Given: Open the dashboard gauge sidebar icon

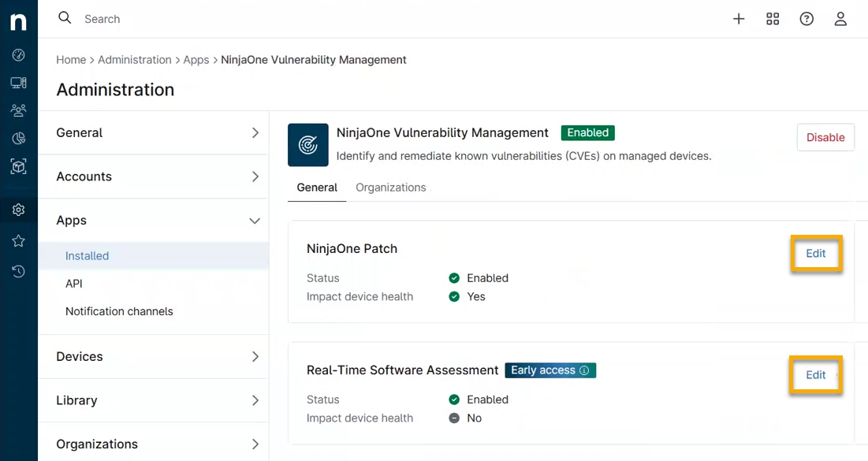Looking at the screenshot, I should (18, 55).
